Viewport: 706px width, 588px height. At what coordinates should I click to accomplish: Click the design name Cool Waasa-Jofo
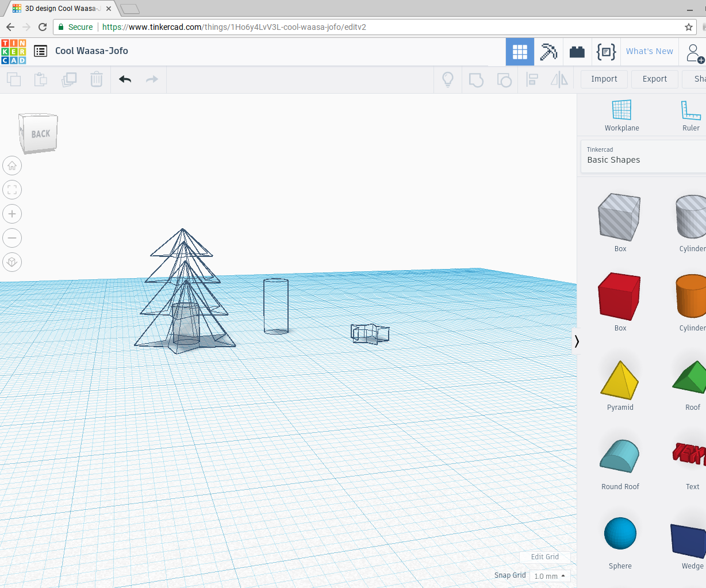91,51
